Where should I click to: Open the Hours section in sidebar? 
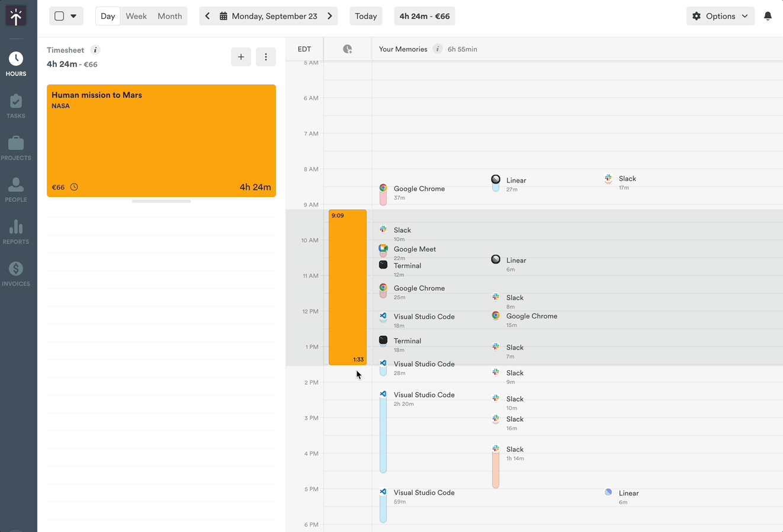(16, 64)
